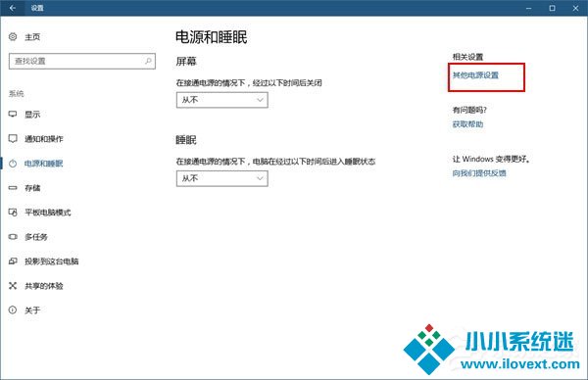Viewport: 588px width, 380px height.
Task: Open the sleep time dropdown
Action: point(222,178)
